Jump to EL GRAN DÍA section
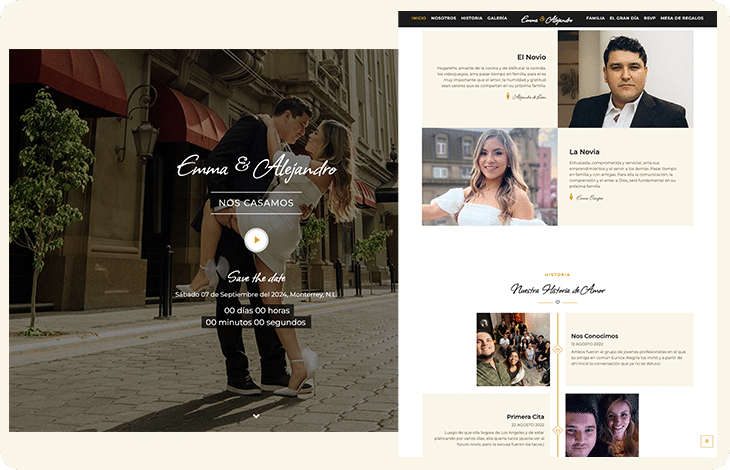 pos(625,18)
